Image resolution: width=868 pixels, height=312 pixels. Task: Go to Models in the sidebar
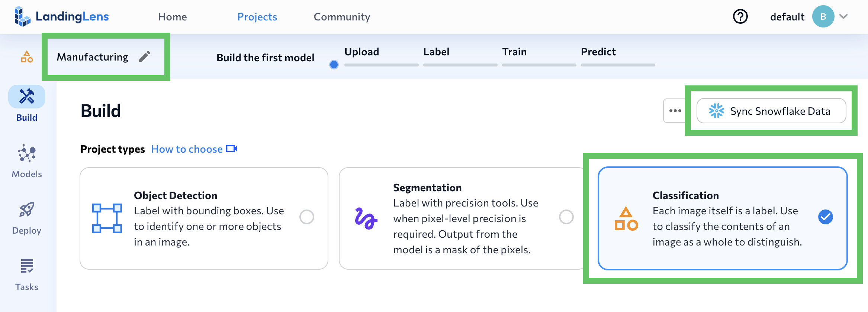coord(27,153)
